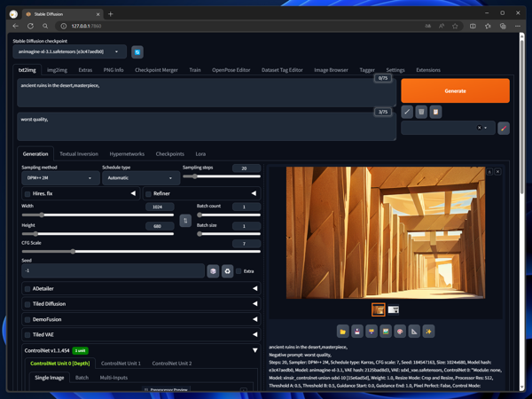The height and width of the screenshot is (399, 532).
Task: Switch to the img2img tab
Action: (x=57, y=70)
